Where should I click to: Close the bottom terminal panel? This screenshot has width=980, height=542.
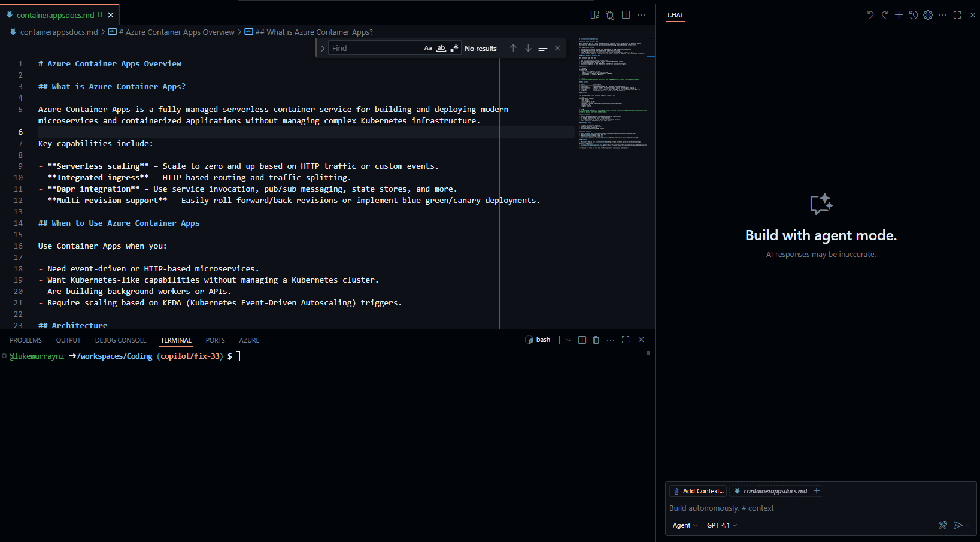tap(641, 340)
